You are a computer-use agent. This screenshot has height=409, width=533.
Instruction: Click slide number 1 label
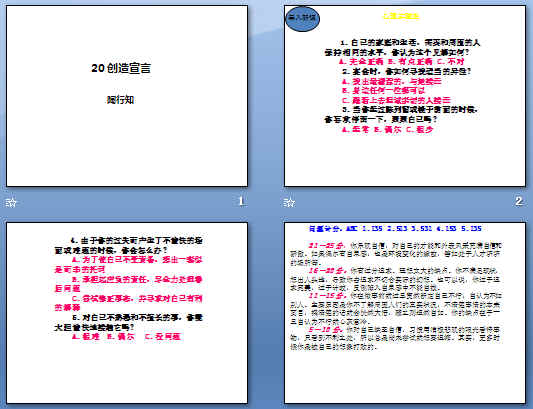[241, 202]
